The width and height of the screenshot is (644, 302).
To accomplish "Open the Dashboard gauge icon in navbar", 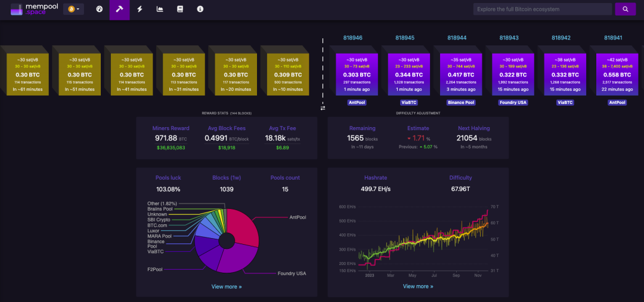I will pos(99,10).
